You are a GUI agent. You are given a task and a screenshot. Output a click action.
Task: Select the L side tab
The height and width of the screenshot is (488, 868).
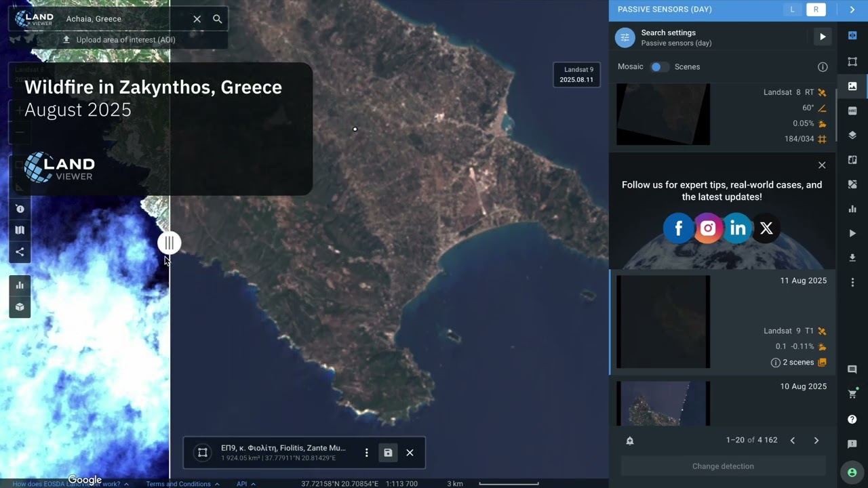click(x=792, y=9)
